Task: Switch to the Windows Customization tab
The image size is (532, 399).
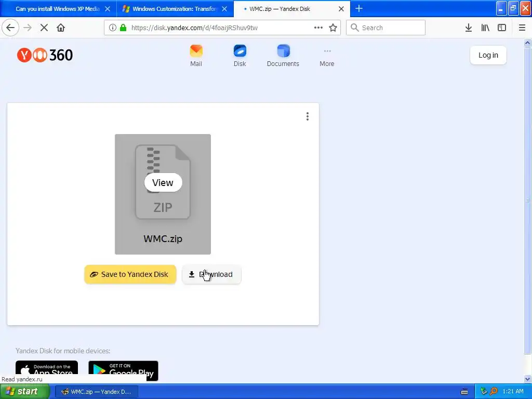Action: click(175, 9)
